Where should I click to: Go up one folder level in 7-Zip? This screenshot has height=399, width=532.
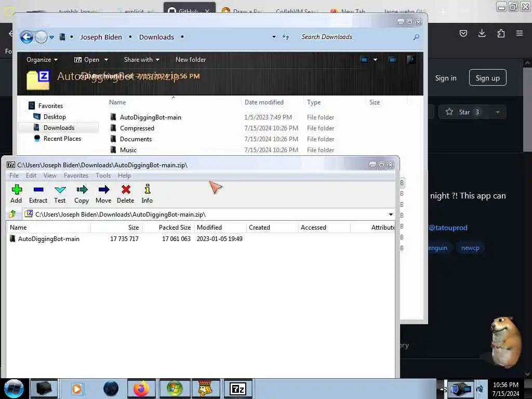(x=12, y=214)
